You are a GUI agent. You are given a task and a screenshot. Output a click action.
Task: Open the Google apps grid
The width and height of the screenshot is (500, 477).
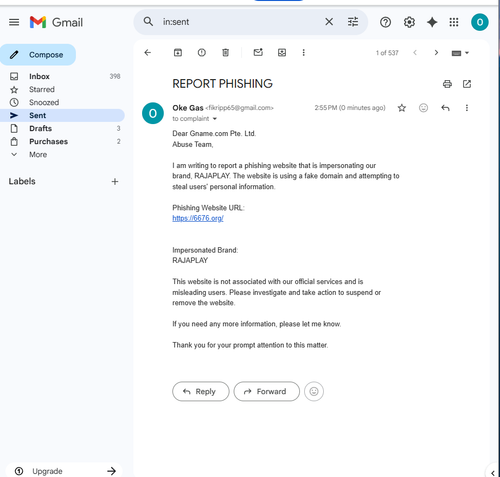(x=454, y=22)
